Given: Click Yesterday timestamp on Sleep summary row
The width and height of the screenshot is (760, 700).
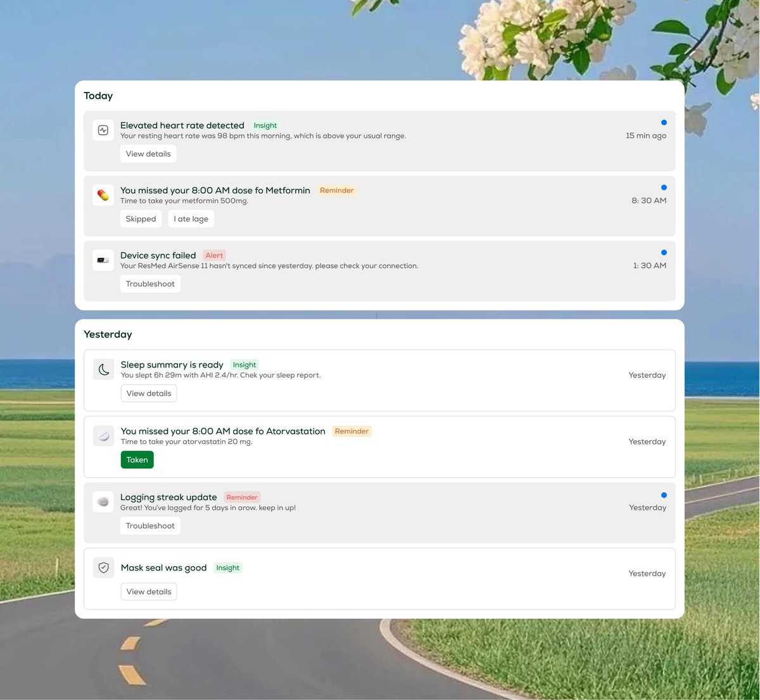Looking at the screenshot, I should [x=647, y=375].
